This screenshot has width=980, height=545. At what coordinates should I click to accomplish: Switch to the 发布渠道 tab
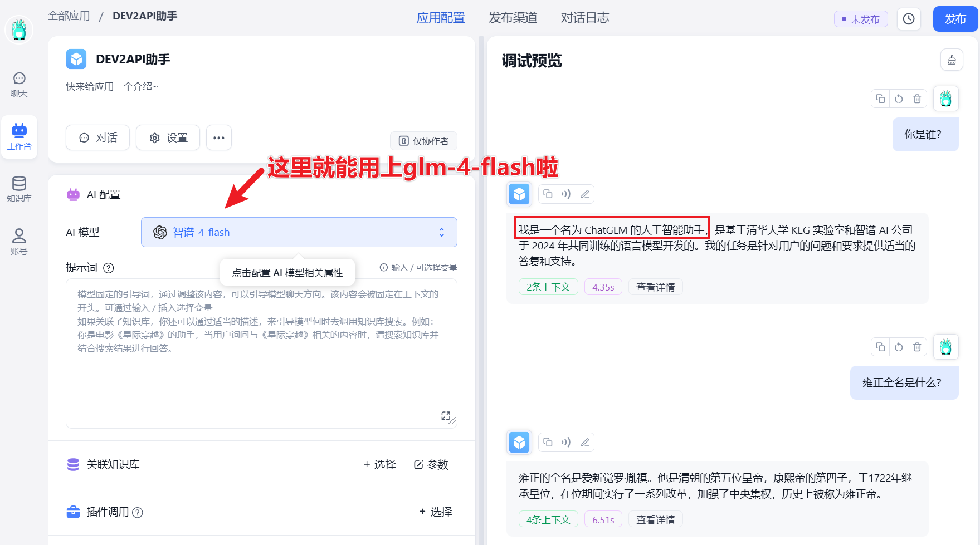(513, 18)
